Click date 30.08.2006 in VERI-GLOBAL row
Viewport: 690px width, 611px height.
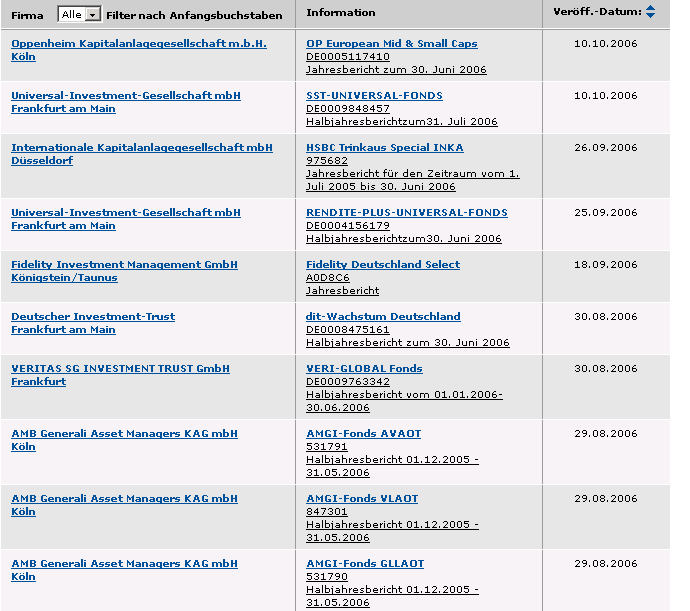(x=606, y=368)
